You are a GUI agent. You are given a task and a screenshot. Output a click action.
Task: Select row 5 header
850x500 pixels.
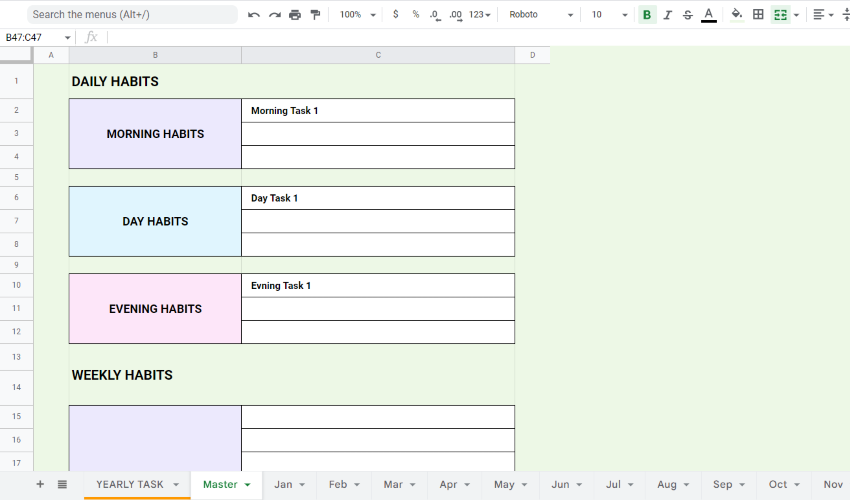[16, 177]
